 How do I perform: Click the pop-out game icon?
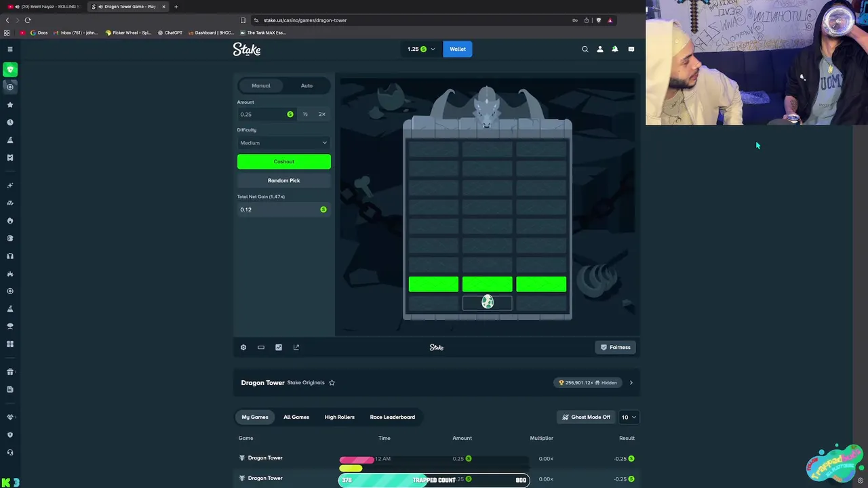pos(296,348)
